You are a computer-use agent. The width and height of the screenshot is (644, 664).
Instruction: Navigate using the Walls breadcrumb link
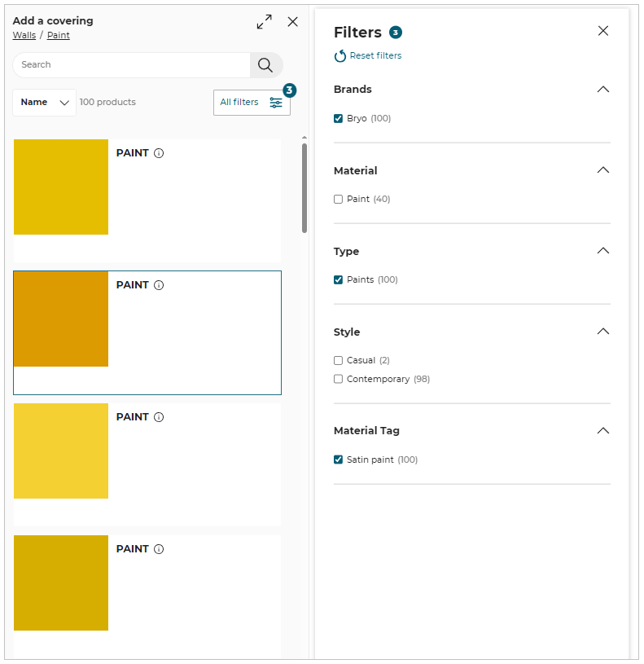click(x=24, y=35)
